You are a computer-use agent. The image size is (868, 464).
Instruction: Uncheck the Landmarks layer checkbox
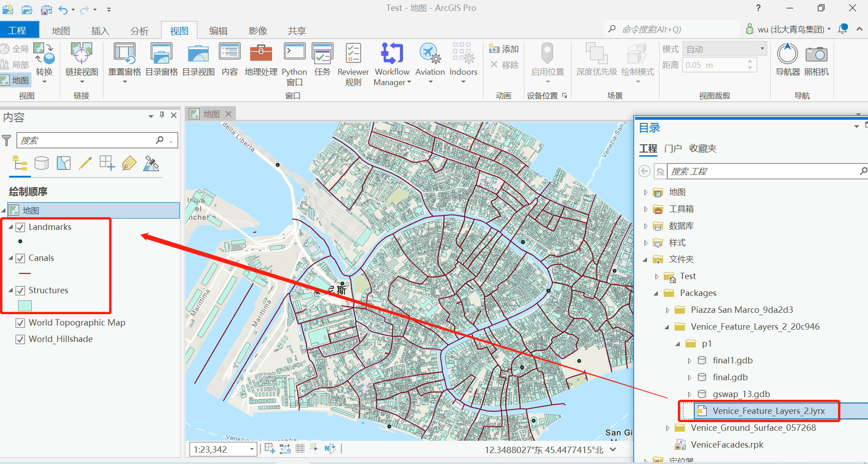pos(20,227)
